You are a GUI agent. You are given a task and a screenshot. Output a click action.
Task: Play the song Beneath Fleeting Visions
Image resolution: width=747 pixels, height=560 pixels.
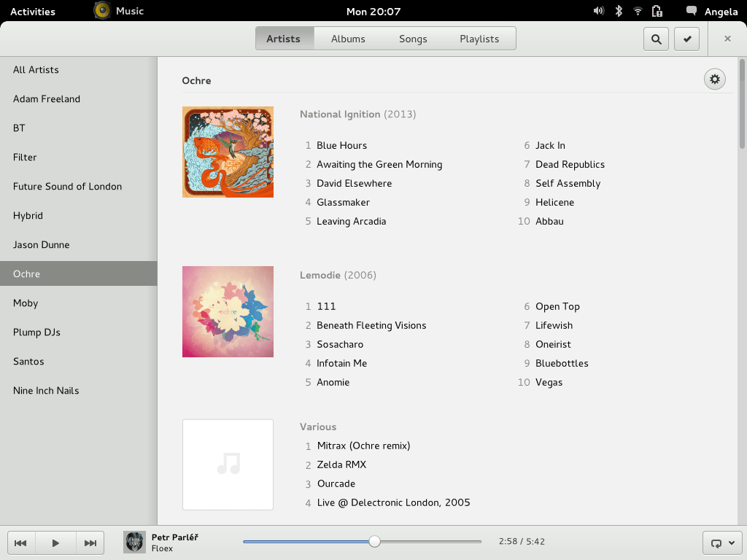coord(371,325)
